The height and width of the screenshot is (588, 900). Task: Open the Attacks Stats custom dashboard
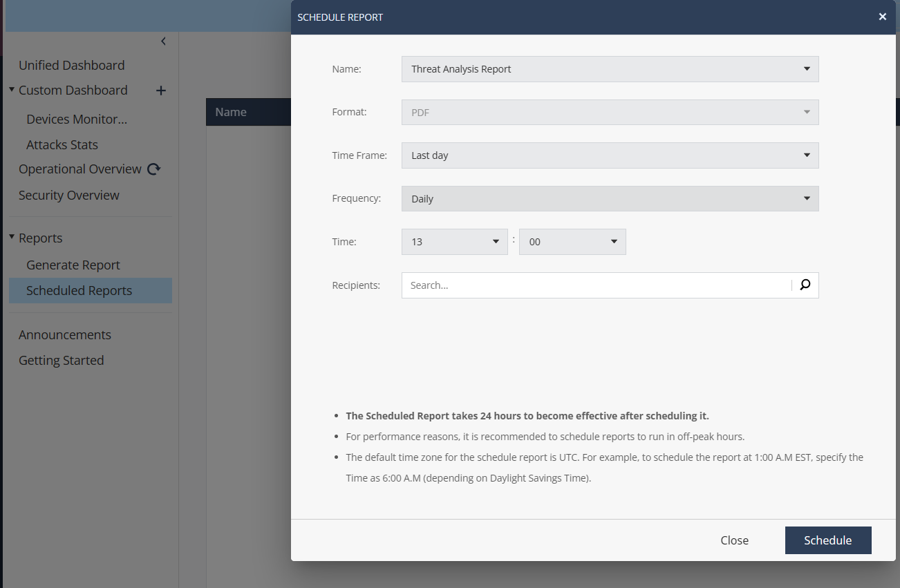(62, 145)
